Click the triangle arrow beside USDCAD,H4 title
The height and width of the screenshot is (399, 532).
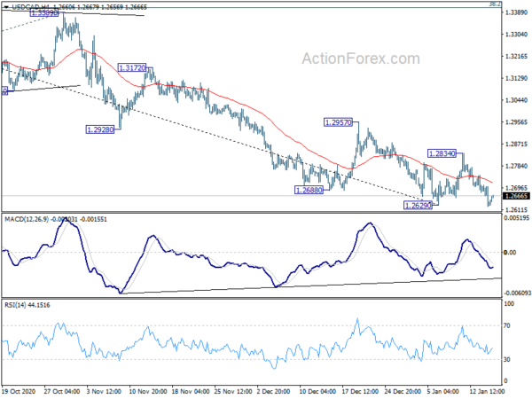point(6,7)
